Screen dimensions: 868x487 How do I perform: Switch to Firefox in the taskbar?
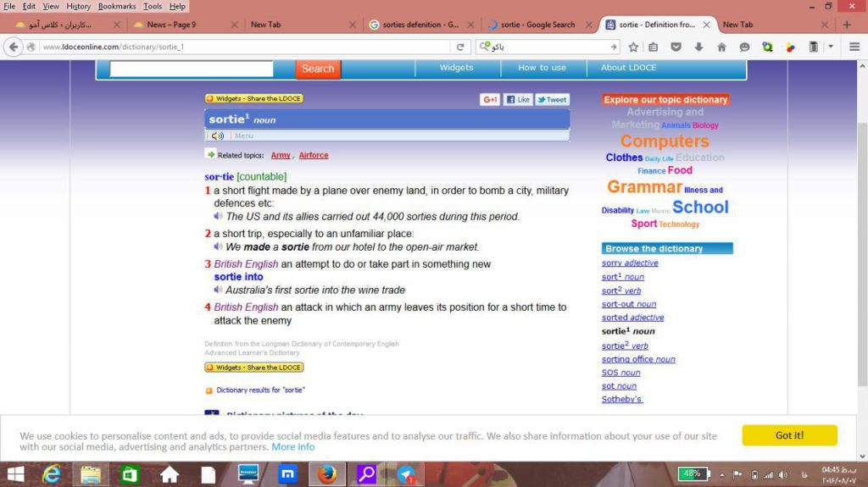[x=327, y=474]
